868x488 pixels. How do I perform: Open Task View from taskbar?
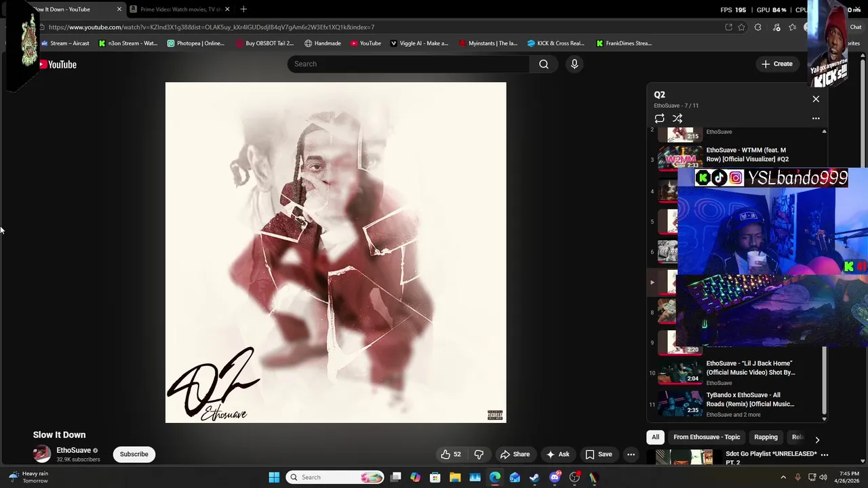coord(396,477)
